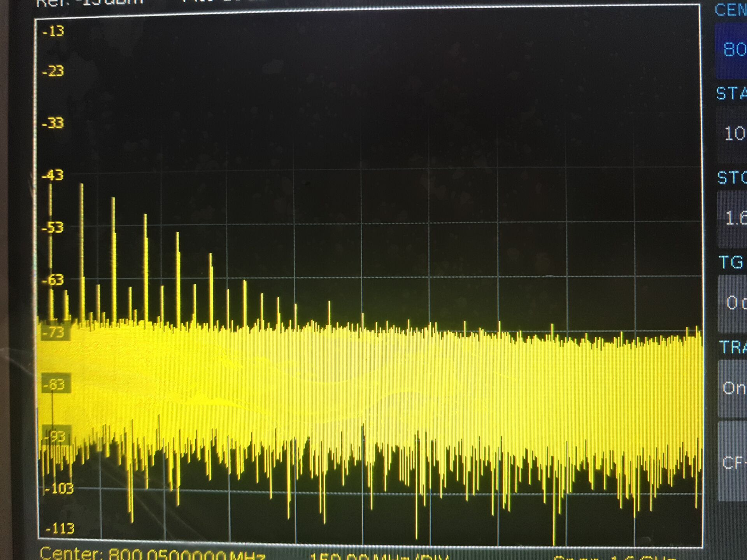Click the highlighted -83 axis label
Image resolution: width=747 pixels, height=560 pixels.
click(x=54, y=384)
